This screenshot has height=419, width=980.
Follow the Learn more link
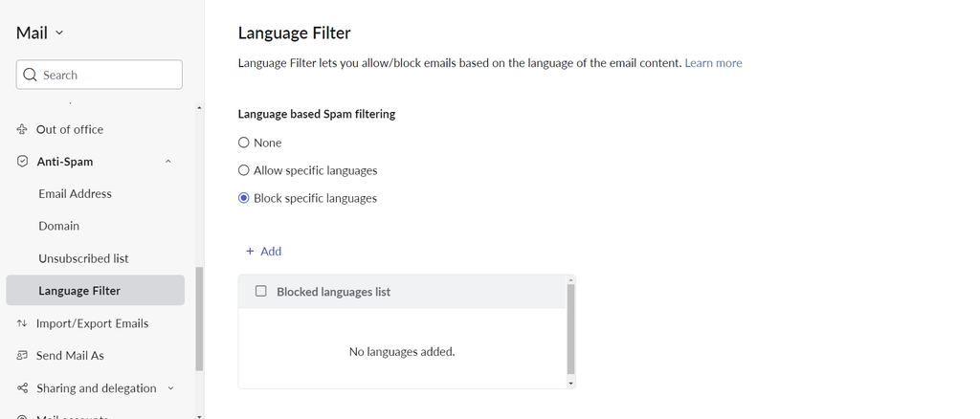pos(713,63)
